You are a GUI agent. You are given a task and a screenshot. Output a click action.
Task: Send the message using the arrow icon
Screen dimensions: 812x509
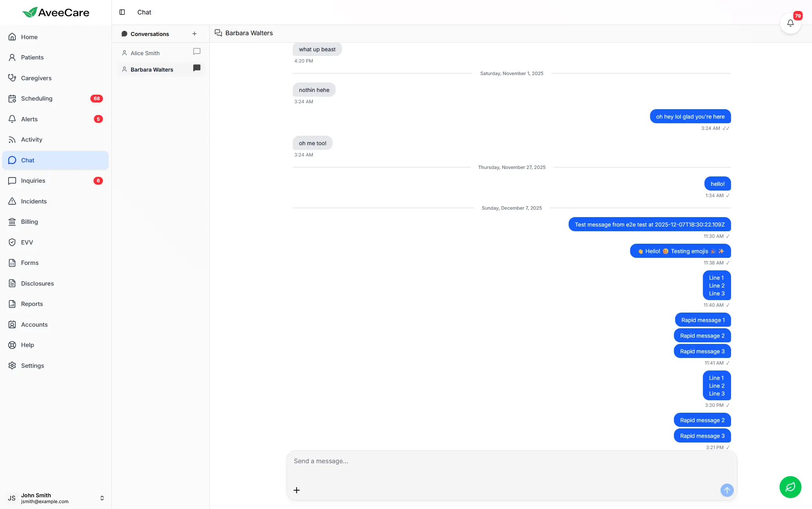(727, 490)
